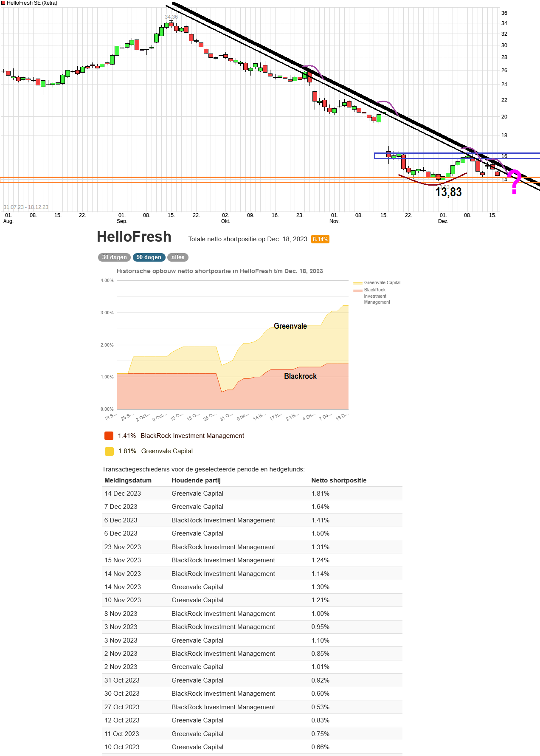
Task: Click the Blackrock label inside the area chart
Action: (x=300, y=376)
